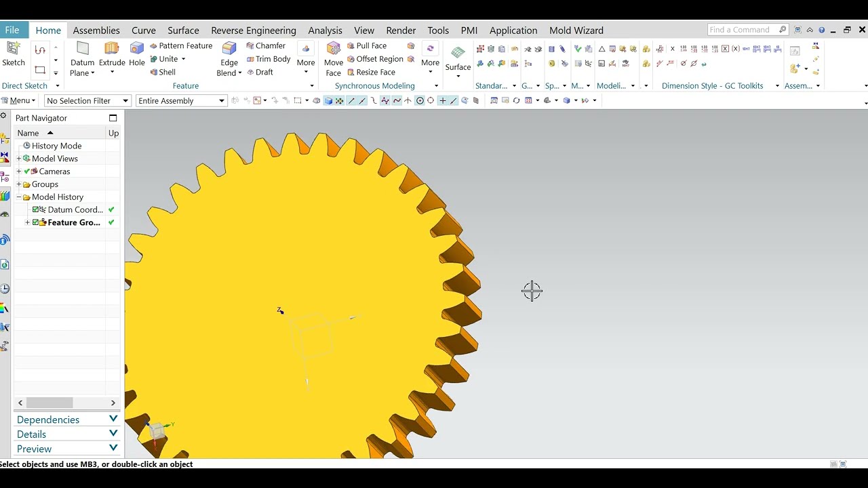The width and height of the screenshot is (868, 488).
Task: Switch to the View ribbon tab
Action: pos(364,30)
